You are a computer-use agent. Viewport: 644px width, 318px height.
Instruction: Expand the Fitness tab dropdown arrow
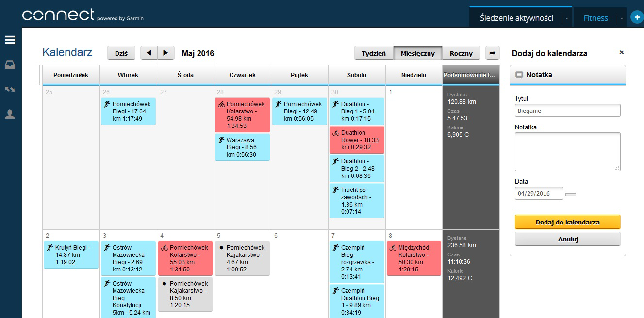click(x=622, y=18)
